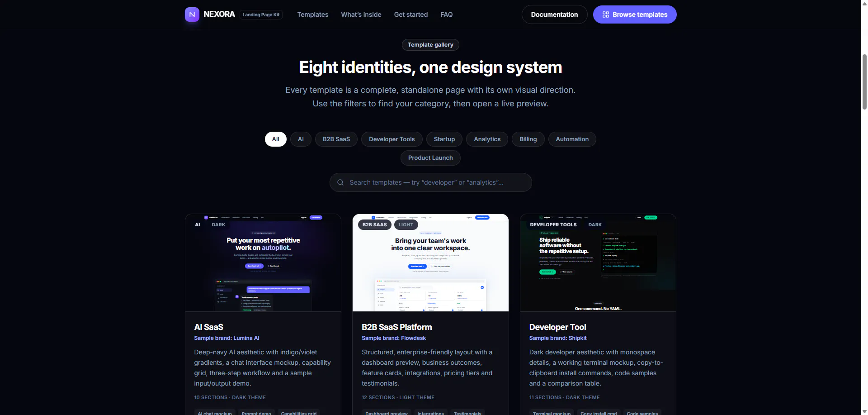
Task: Click DEVELOPER TOOLS badge on third thumbnail
Action: [553, 224]
